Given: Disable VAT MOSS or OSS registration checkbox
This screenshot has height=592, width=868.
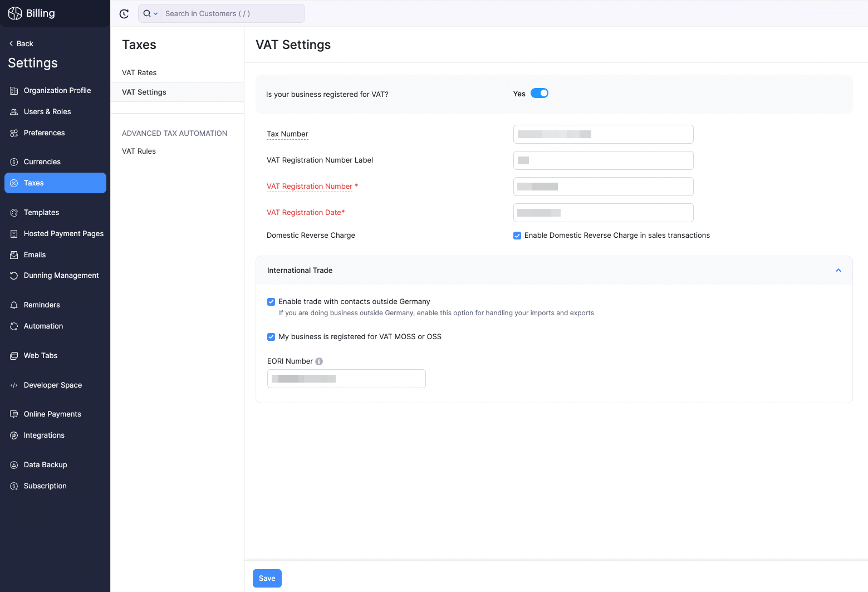Looking at the screenshot, I should [x=271, y=337].
